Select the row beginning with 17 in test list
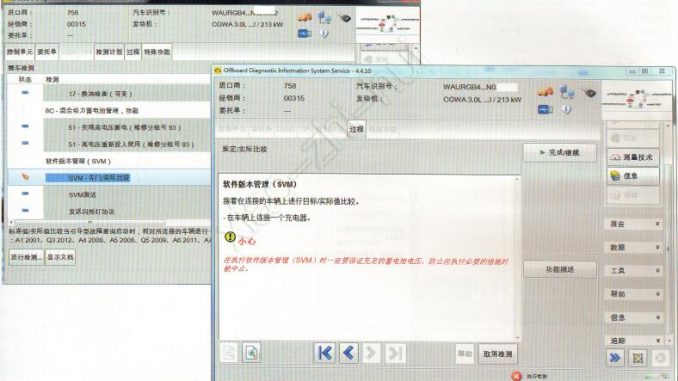Viewport: 678px width, 381px height. click(109, 93)
